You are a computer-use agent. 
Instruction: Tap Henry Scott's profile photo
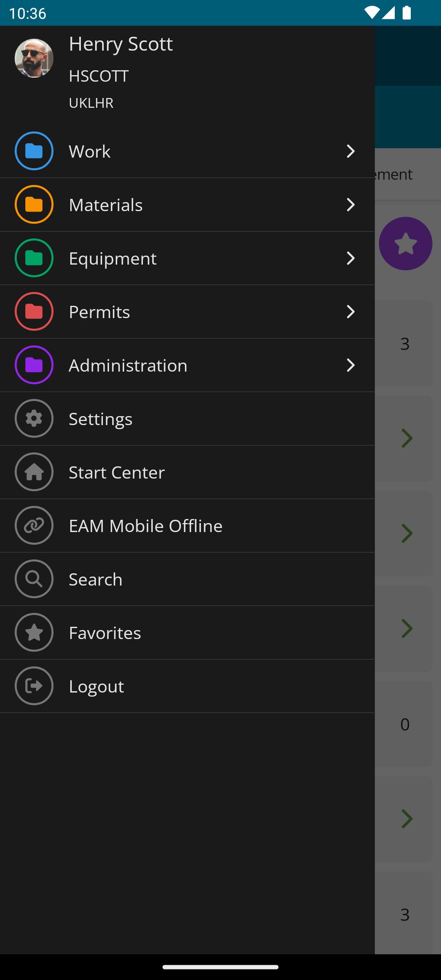[x=34, y=58]
